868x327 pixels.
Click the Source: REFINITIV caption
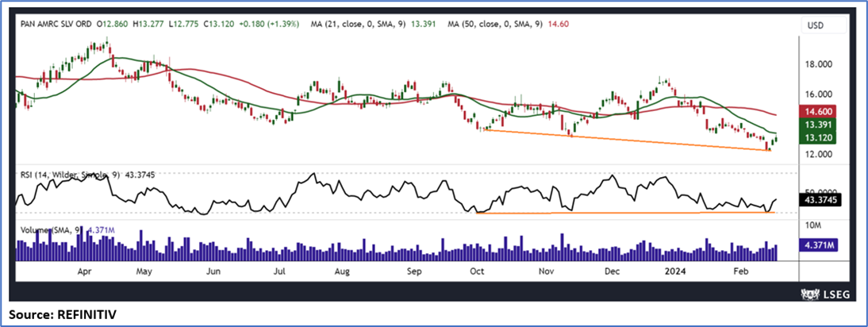coord(63,314)
